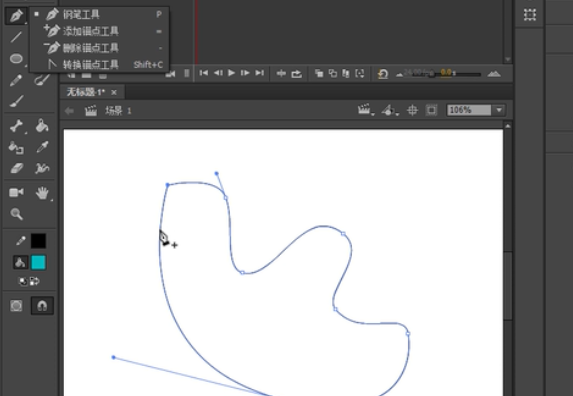Toggle edit multiple frames
Screen dimensions: 573x396
pos(346,73)
